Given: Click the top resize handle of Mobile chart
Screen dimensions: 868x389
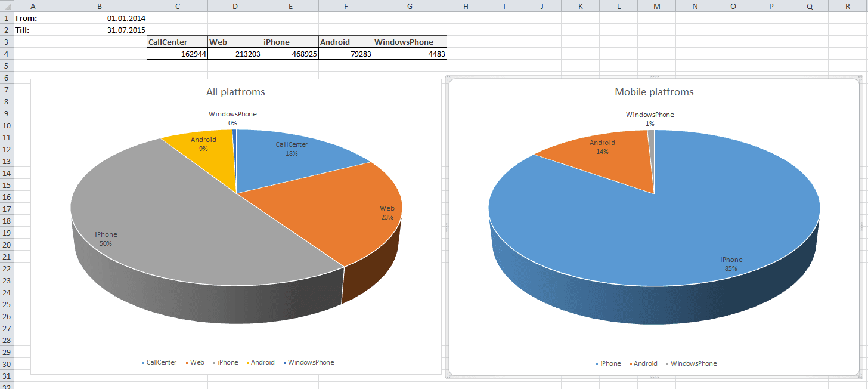Looking at the screenshot, I should 654,77.
